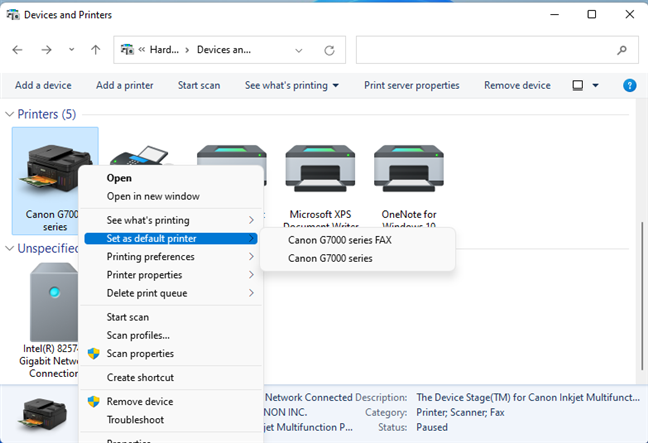
Task: Open the See what's printing toolbar dropdown
Action: (x=292, y=85)
